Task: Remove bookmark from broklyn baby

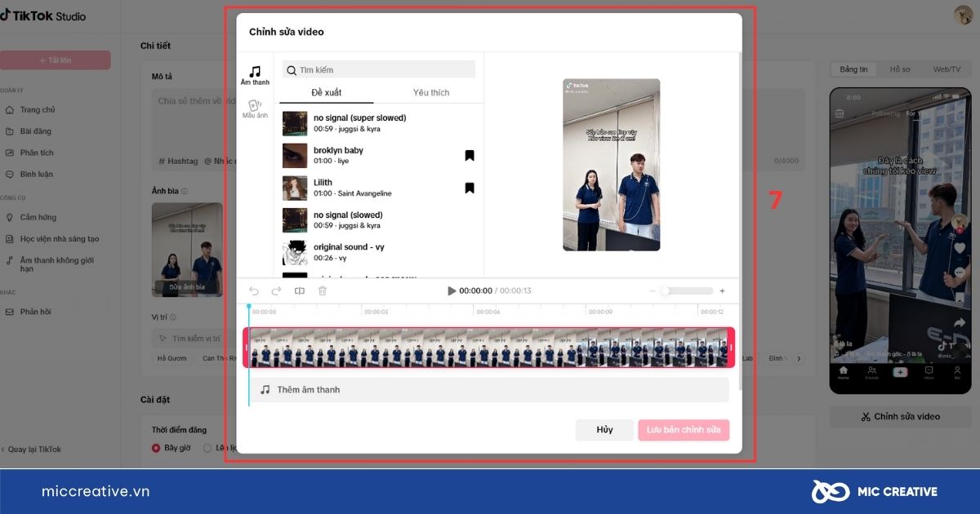Action: coord(470,155)
